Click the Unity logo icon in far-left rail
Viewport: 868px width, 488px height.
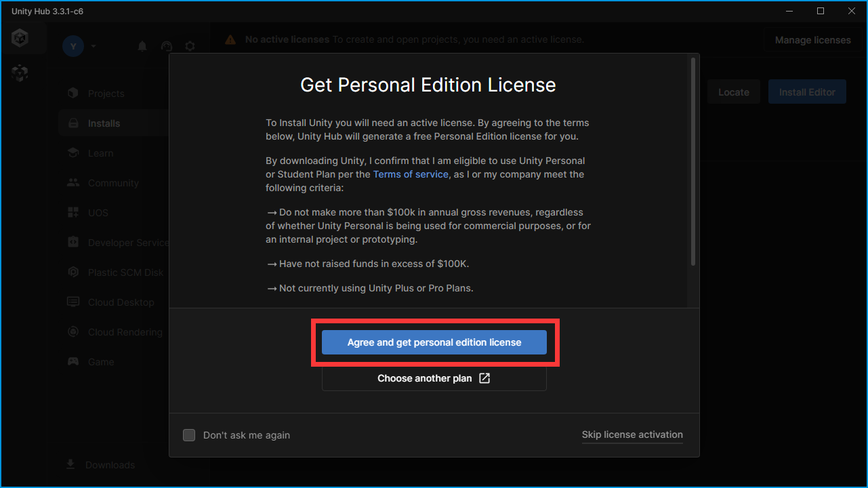point(20,38)
